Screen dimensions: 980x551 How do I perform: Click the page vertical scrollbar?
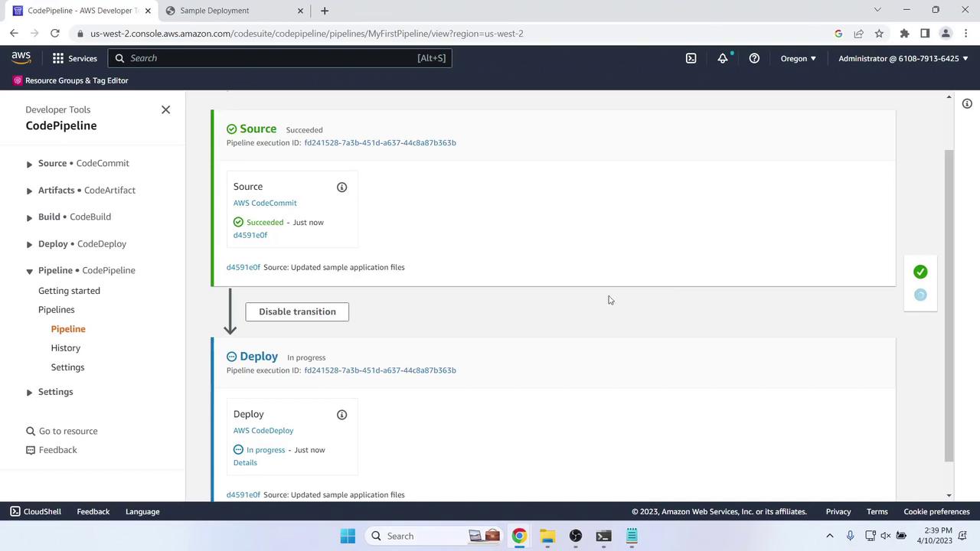[949, 305]
